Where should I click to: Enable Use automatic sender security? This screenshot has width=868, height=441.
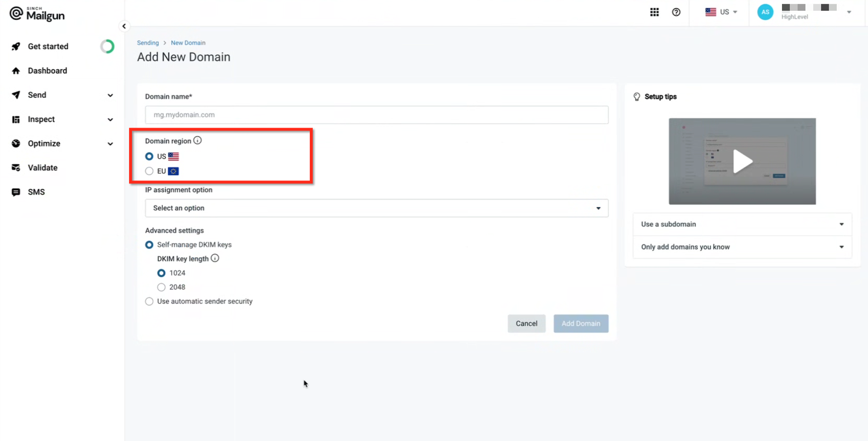click(150, 302)
